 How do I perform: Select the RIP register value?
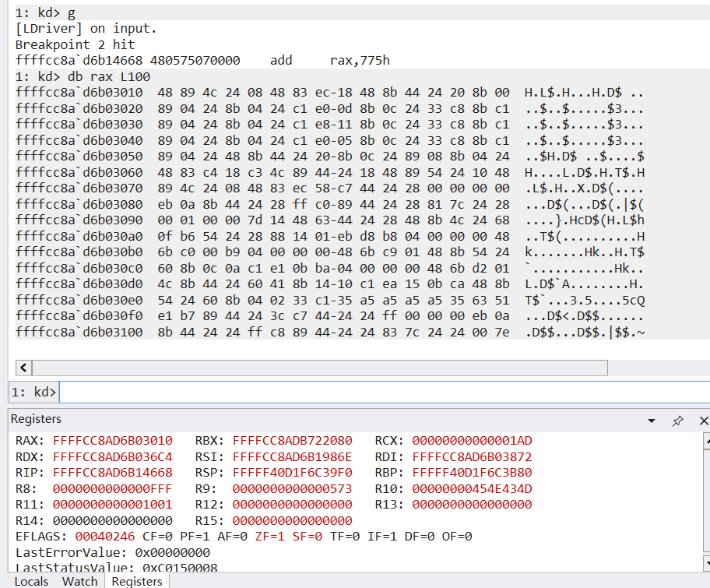pyautogui.click(x=113, y=473)
